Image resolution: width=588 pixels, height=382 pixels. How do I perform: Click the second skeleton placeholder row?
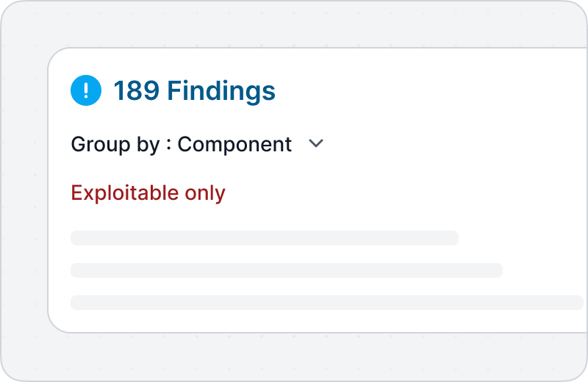pyautogui.click(x=287, y=270)
